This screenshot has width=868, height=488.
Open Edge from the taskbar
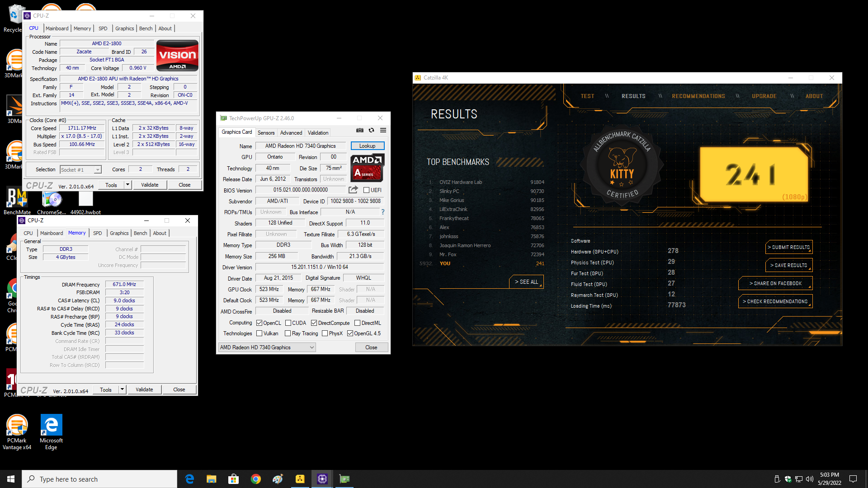[189, 479]
